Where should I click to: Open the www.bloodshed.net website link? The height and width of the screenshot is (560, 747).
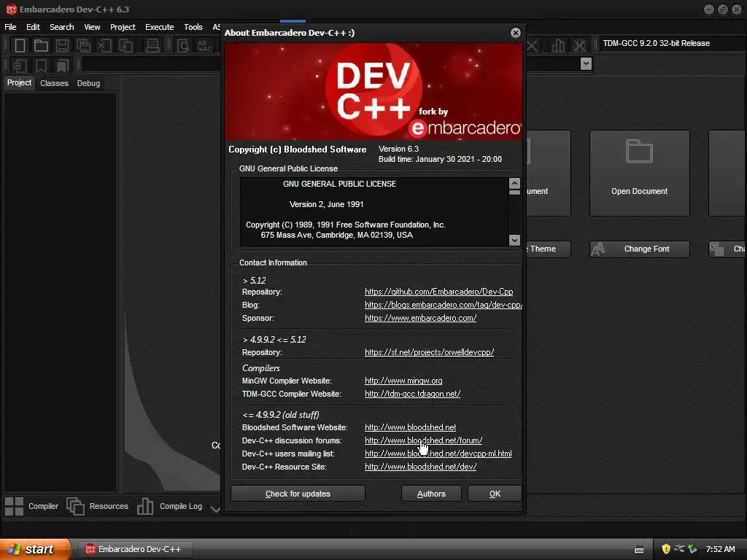pos(410,427)
